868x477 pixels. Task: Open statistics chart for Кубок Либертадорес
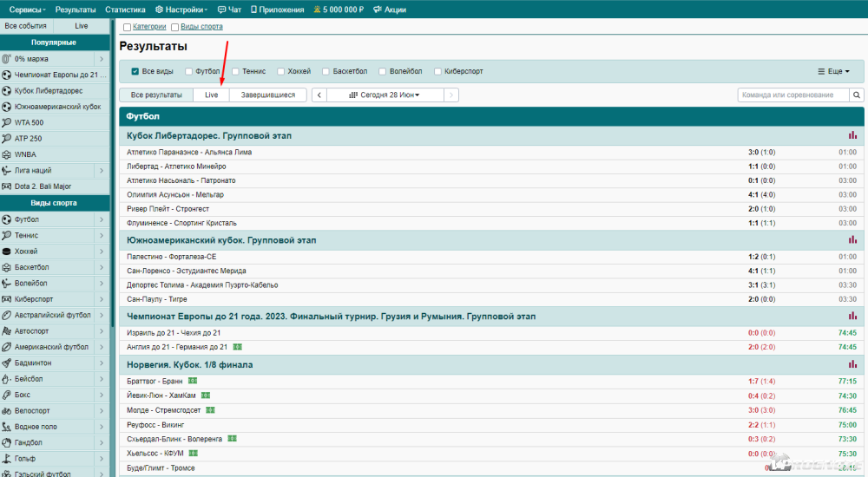click(852, 136)
